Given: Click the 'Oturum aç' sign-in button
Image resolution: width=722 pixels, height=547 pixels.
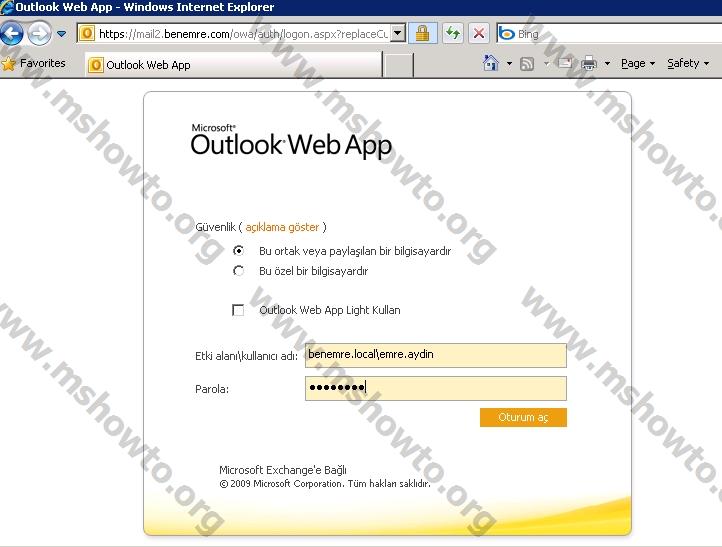Looking at the screenshot, I should (x=523, y=417).
